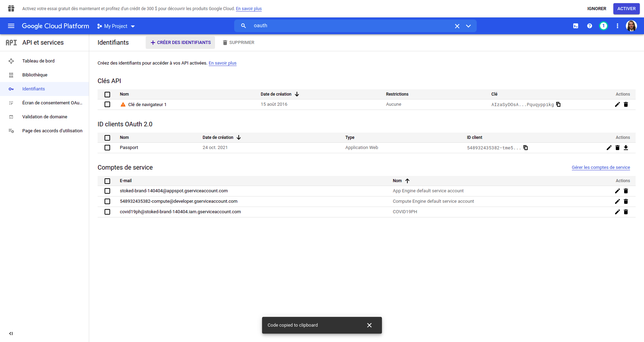Collapse the left sidebar panel

pos(11,333)
